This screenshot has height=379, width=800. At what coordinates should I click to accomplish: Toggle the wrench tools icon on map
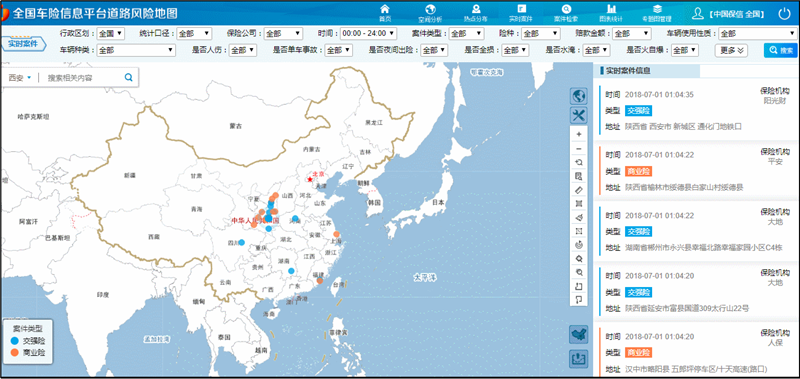click(x=578, y=115)
